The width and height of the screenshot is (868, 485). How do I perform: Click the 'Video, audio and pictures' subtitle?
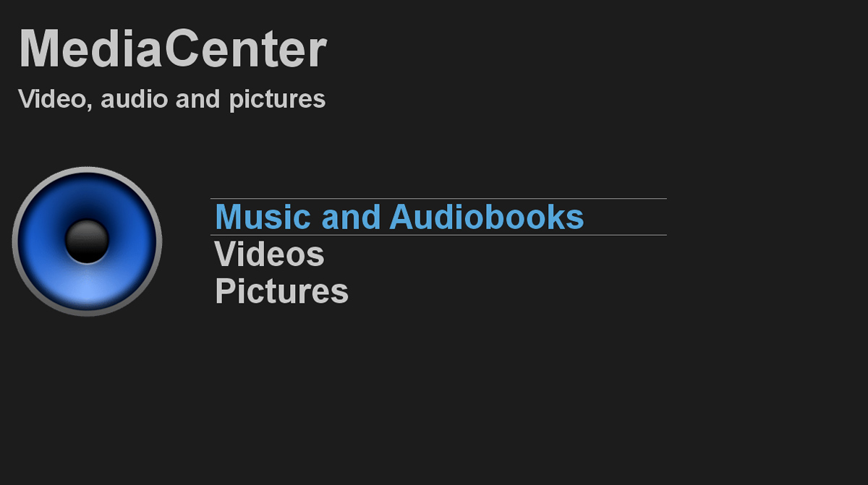[x=171, y=99]
